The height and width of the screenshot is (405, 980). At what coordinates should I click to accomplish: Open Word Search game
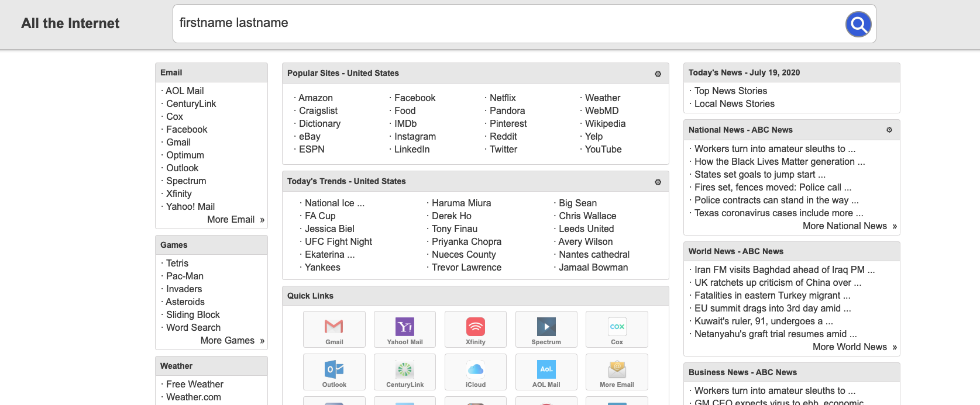[194, 328]
